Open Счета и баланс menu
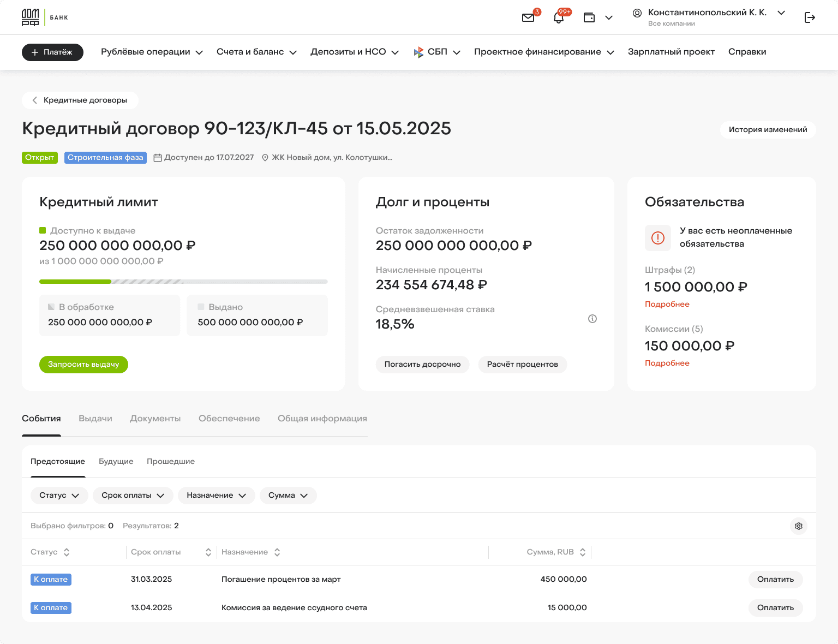 click(256, 52)
